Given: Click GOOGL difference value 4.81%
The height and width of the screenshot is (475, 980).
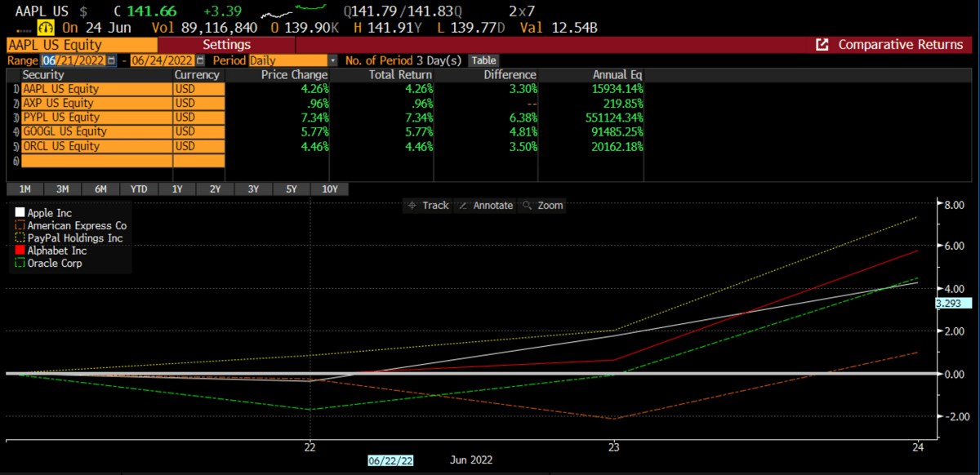Looking at the screenshot, I should 522,132.
